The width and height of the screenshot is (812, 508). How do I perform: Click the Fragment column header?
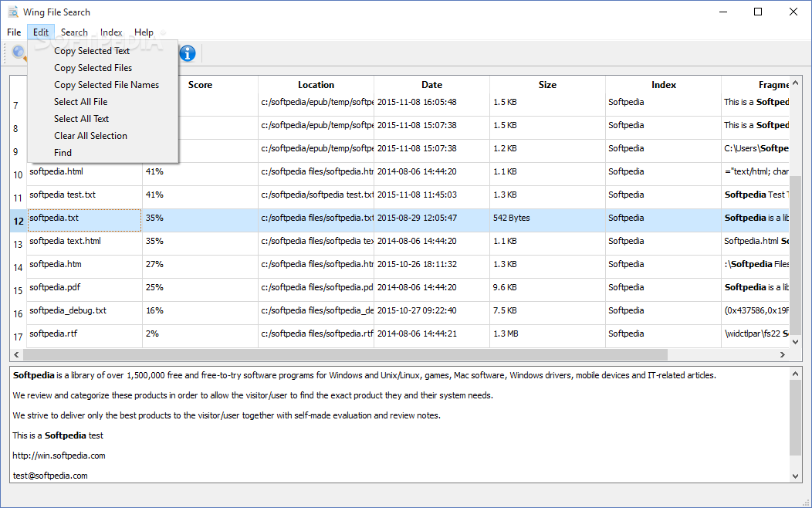[x=755, y=85]
